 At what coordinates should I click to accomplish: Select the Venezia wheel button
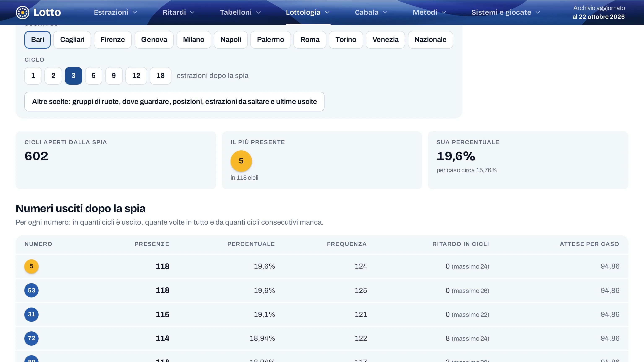pos(385,40)
